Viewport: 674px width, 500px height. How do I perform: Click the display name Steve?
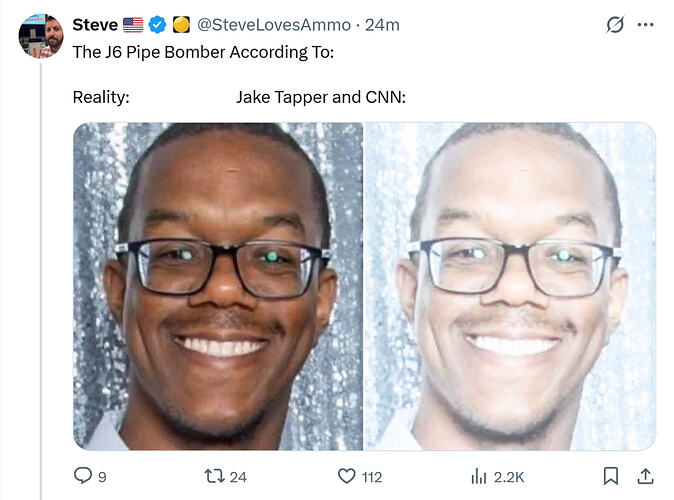point(95,25)
